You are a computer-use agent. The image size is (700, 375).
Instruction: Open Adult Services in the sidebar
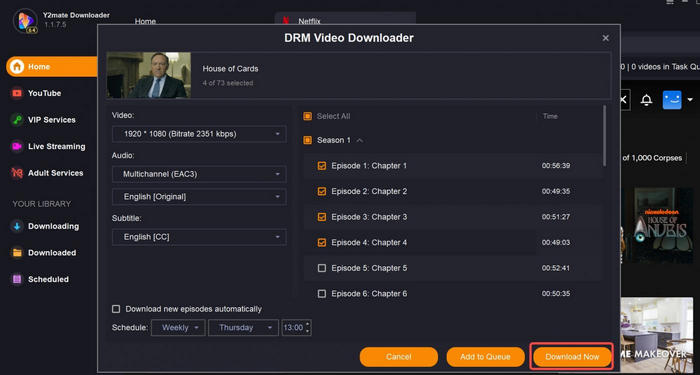(56, 173)
